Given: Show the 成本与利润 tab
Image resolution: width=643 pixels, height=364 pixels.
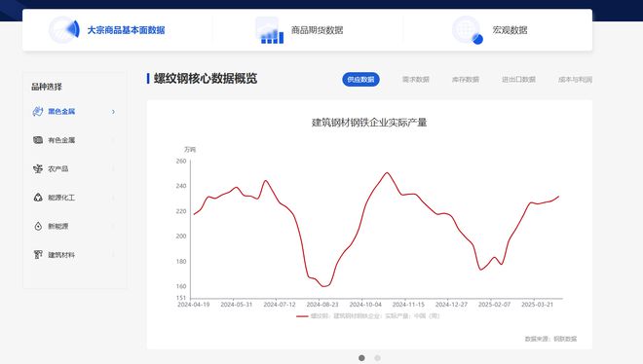Looking at the screenshot, I should 575,80.
